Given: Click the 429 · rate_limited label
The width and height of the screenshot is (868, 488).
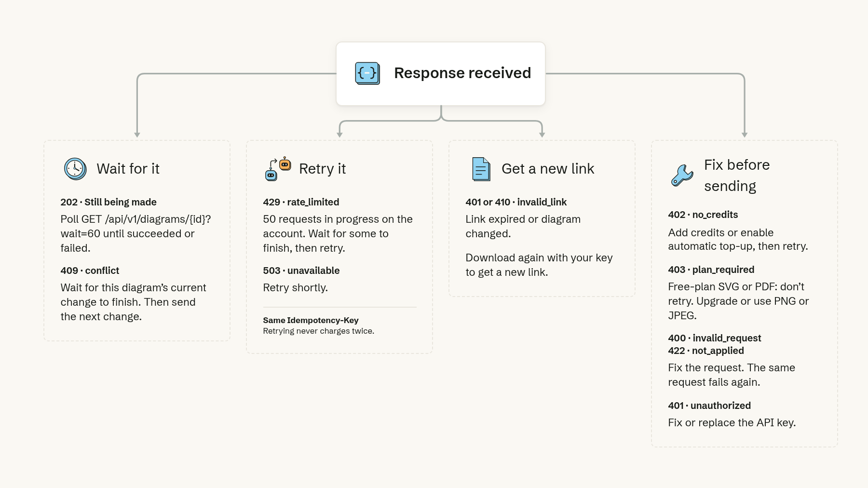Looking at the screenshot, I should tap(301, 202).
